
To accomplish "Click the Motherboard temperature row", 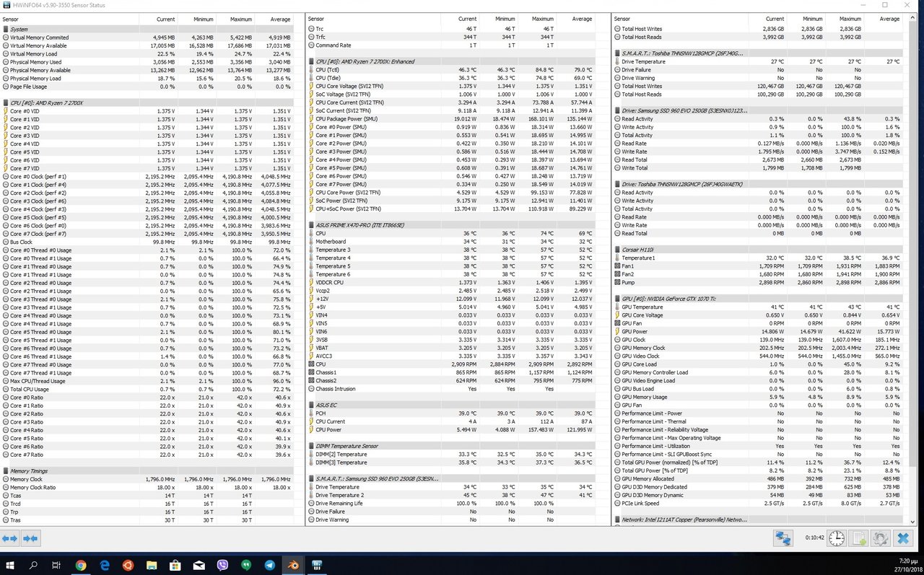I will point(451,242).
